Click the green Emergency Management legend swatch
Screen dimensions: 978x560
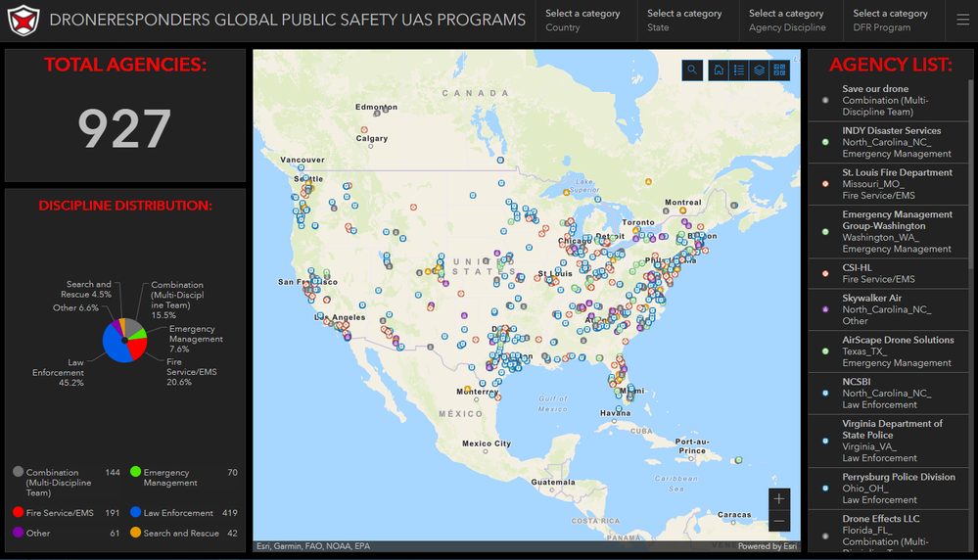point(135,472)
